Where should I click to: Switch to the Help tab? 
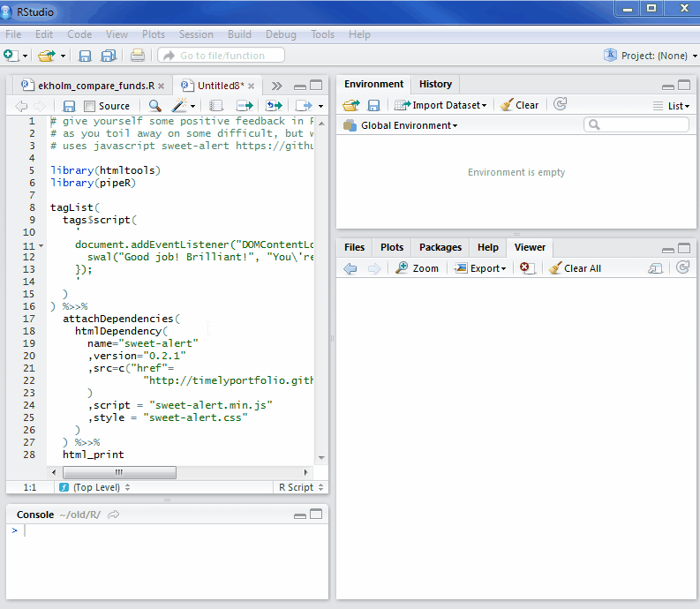pyautogui.click(x=488, y=247)
